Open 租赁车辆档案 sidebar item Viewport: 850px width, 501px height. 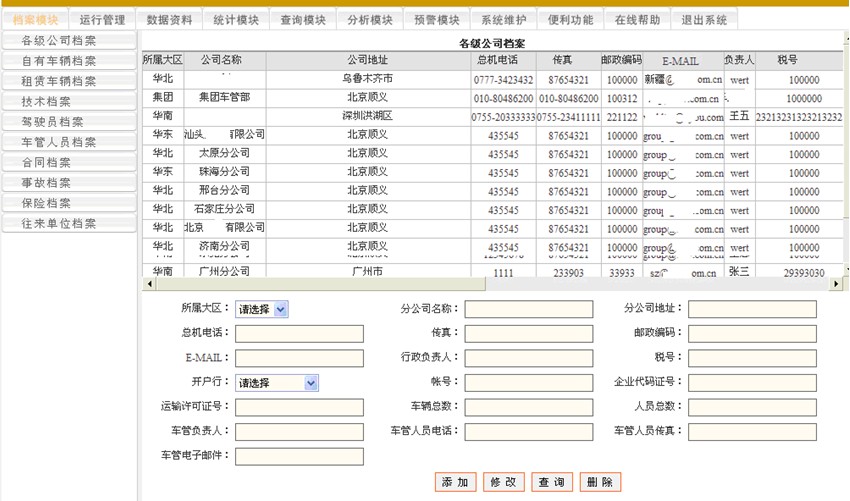pos(69,81)
